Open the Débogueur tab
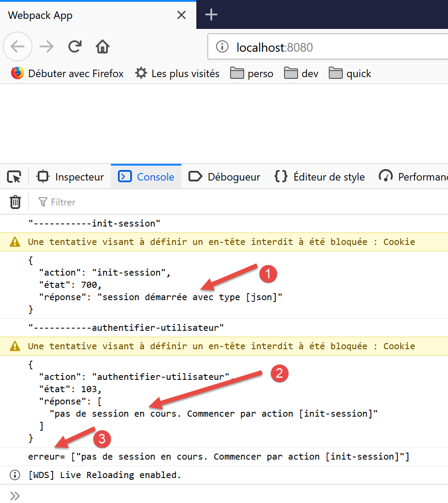 tap(224, 177)
